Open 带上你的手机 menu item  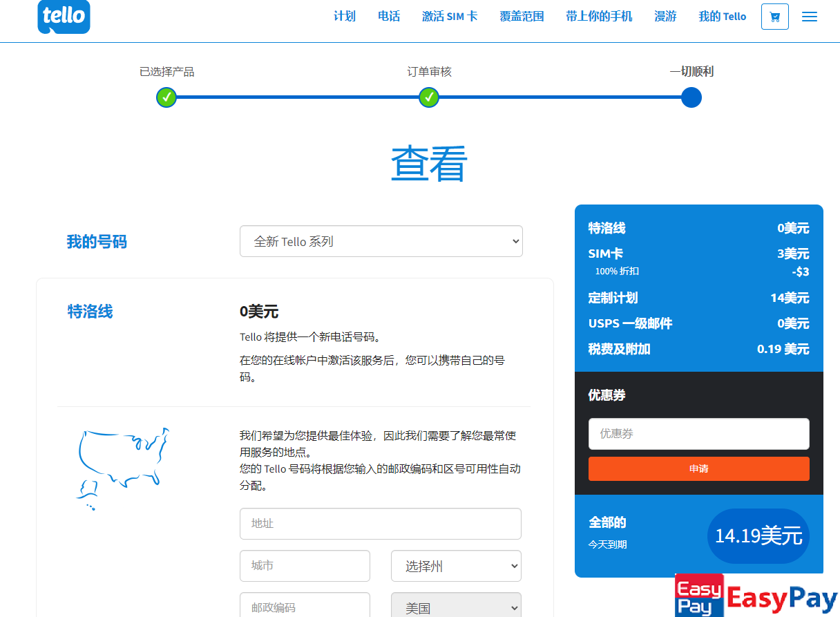click(599, 17)
